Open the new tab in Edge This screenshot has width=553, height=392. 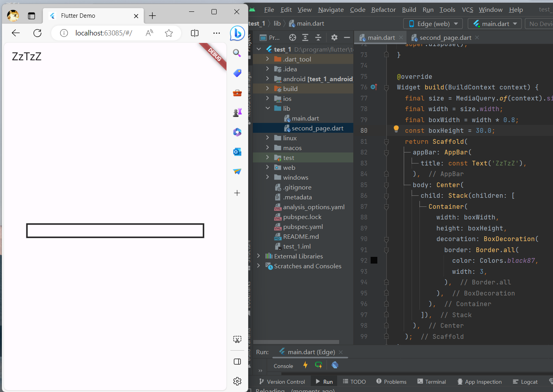pos(152,16)
